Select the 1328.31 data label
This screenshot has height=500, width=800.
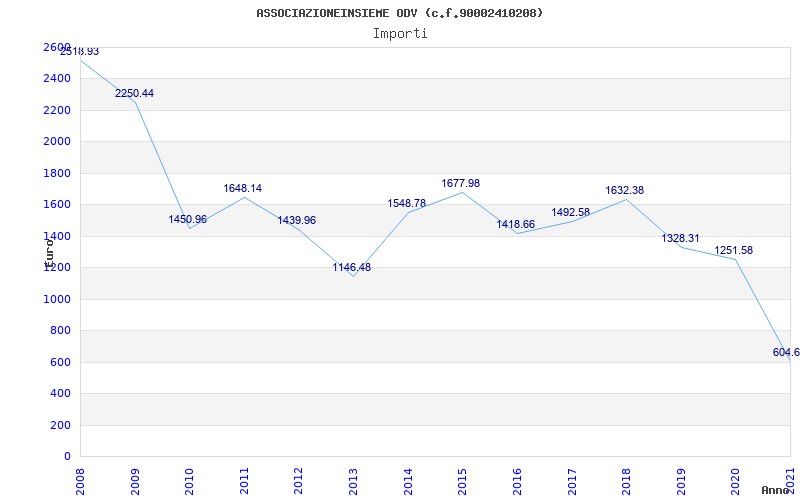point(680,238)
